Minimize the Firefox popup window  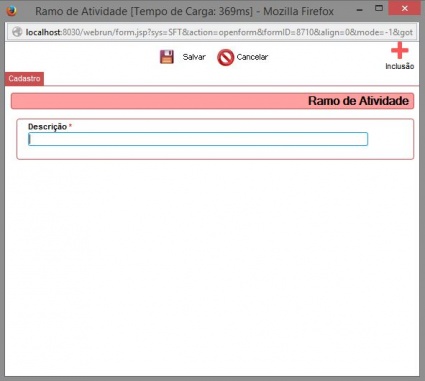click(x=359, y=10)
